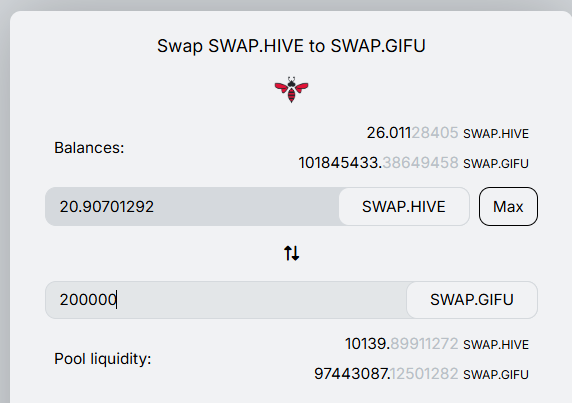The width and height of the screenshot is (572, 403).
Task: Click the Swap SWAP.HIVE to SWAP.GIFU heading
Action: pos(291,46)
